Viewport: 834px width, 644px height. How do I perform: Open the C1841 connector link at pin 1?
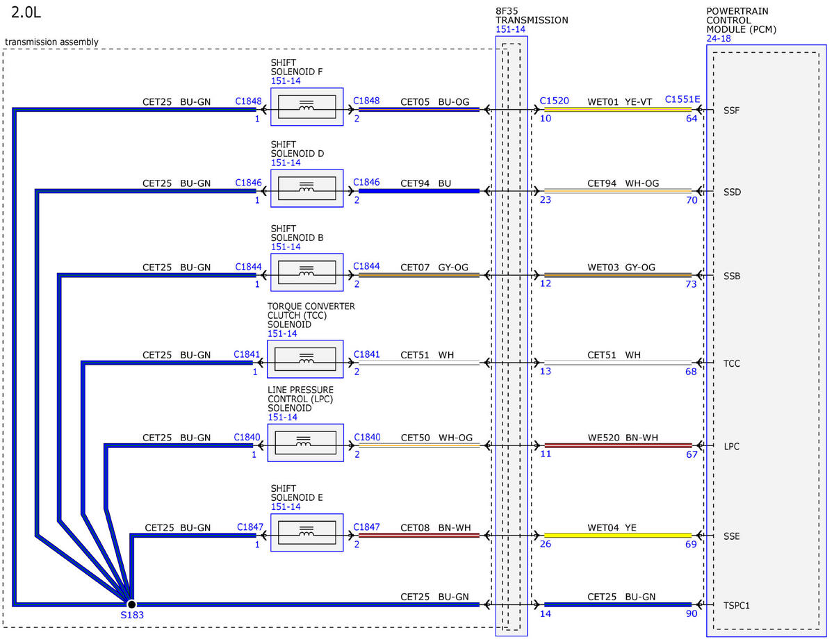coord(247,354)
